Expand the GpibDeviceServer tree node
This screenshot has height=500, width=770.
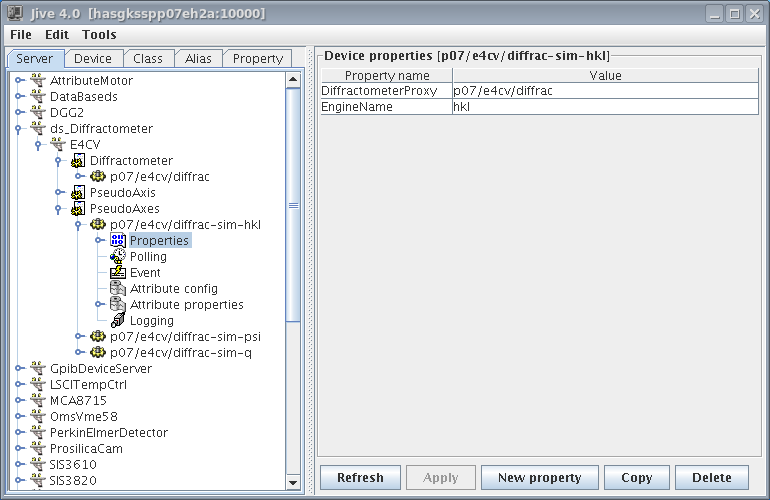pyautogui.click(x=19, y=368)
